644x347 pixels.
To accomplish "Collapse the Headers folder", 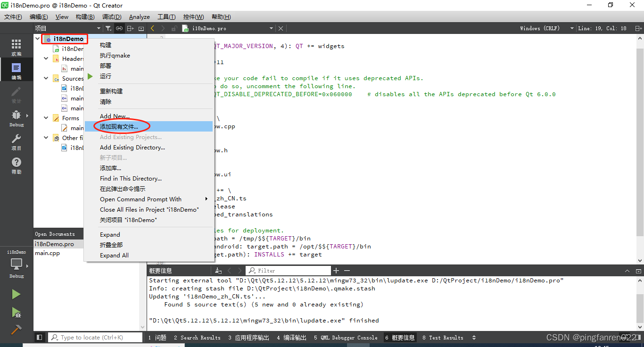I will 46,59.
